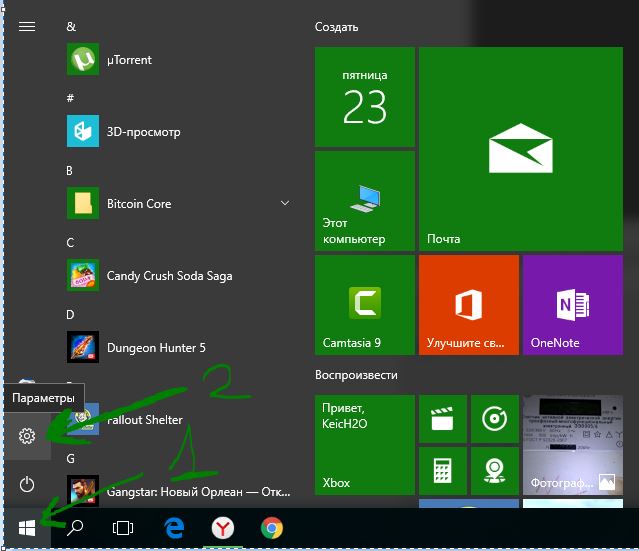The width and height of the screenshot is (639, 551).
Task: Open the Почта mail tile
Action: pyautogui.click(x=521, y=149)
